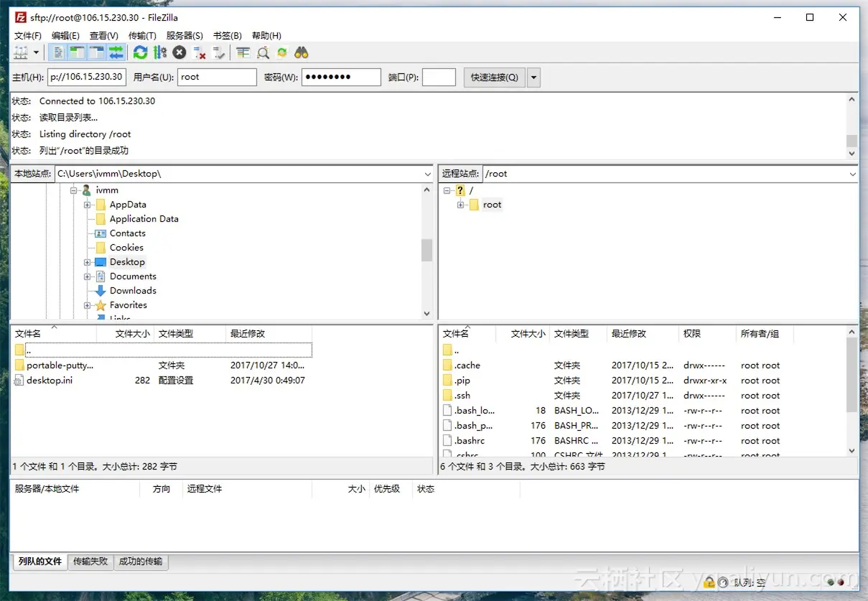This screenshot has width=868, height=601.
Task: Open the quick connect history dropdown arrow
Action: click(x=533, y=77)
